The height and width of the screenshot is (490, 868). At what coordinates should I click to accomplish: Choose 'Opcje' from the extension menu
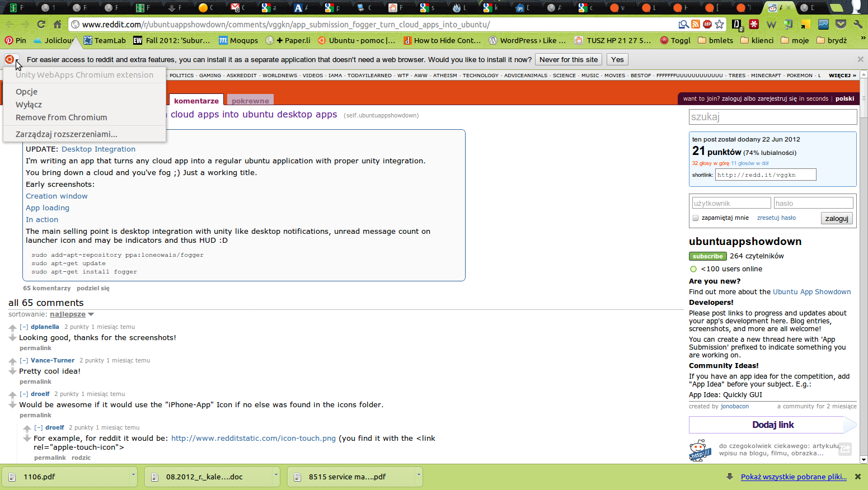(x=84, y=92)
